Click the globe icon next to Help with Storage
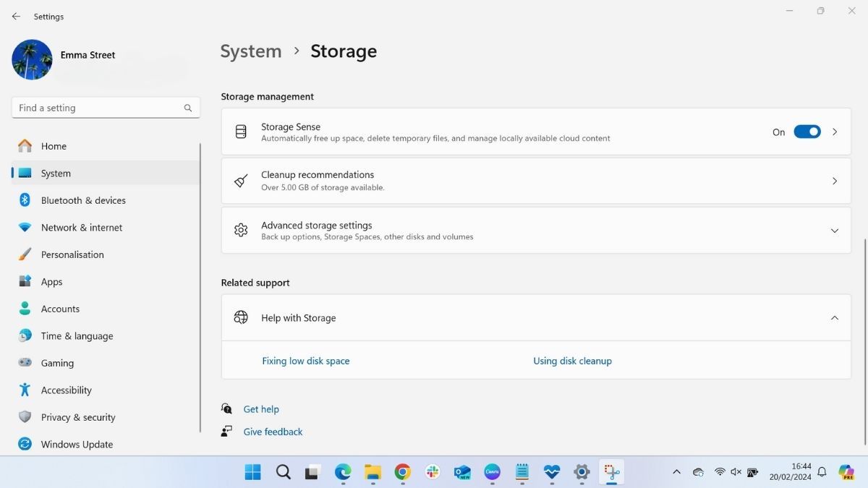The height and width of the screenshot is (488, 868). click(x=241, y=317)
